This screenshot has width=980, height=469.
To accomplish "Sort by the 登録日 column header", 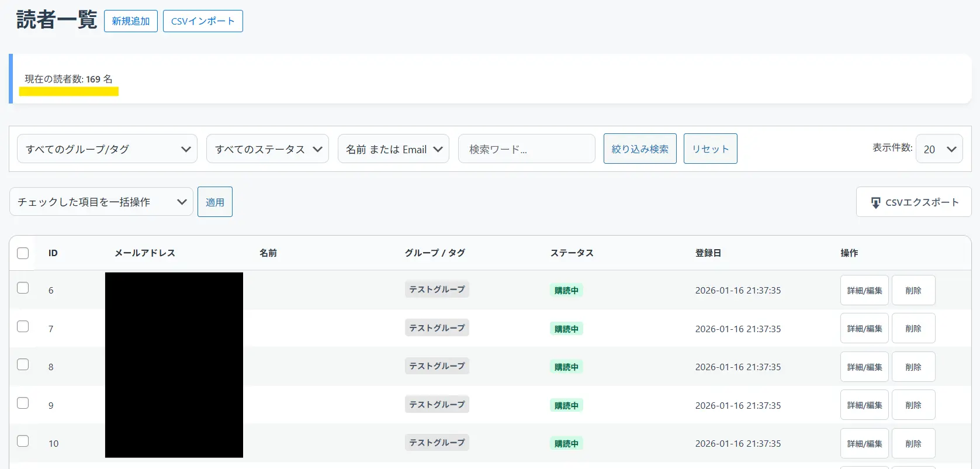I will click(708, 253).
